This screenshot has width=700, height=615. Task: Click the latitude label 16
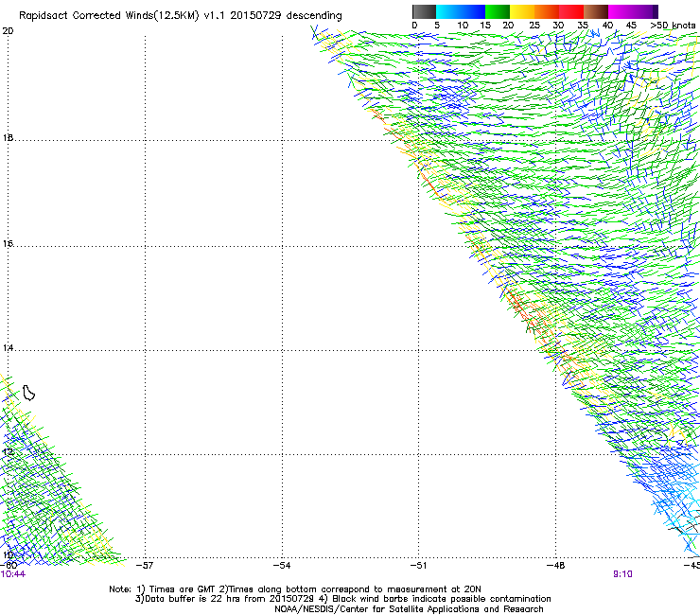click(x=8, y=244)
